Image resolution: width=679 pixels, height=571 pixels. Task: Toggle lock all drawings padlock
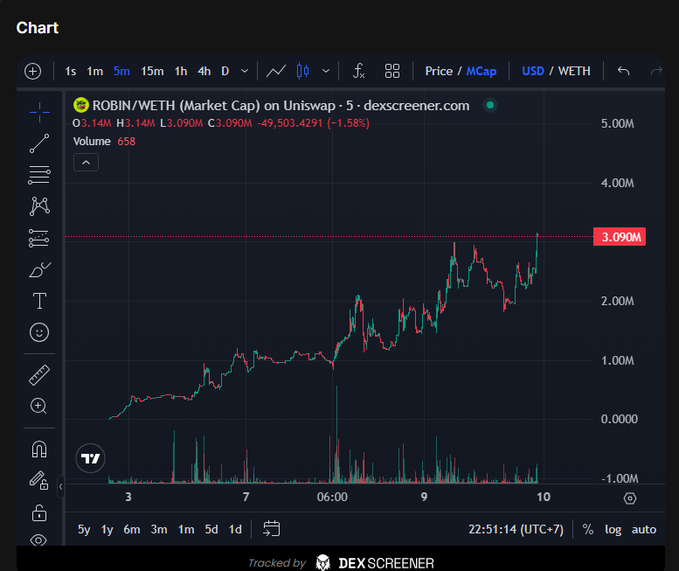point(39,513)
